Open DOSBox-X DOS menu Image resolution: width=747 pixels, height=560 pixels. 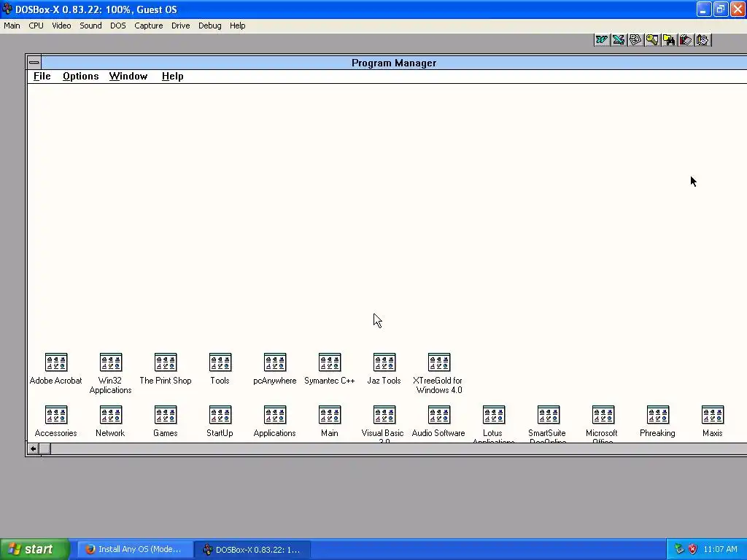[x=118, y=26]
